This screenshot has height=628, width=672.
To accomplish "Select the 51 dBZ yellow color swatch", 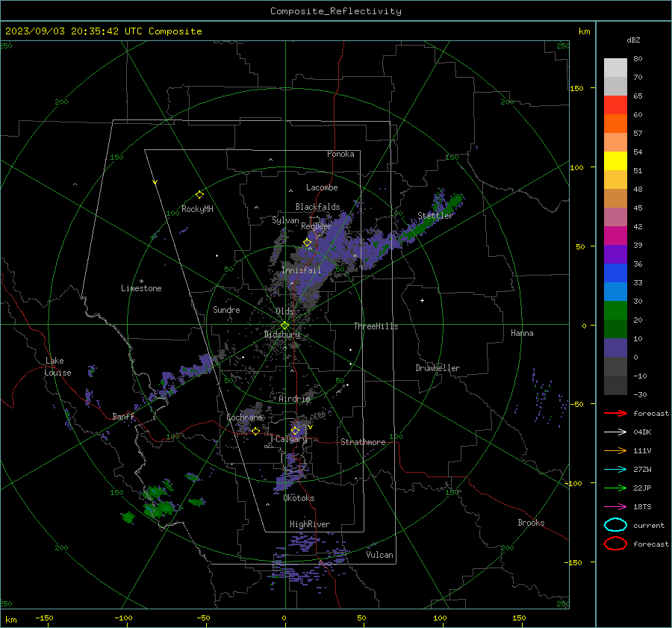I will (615, 161).
